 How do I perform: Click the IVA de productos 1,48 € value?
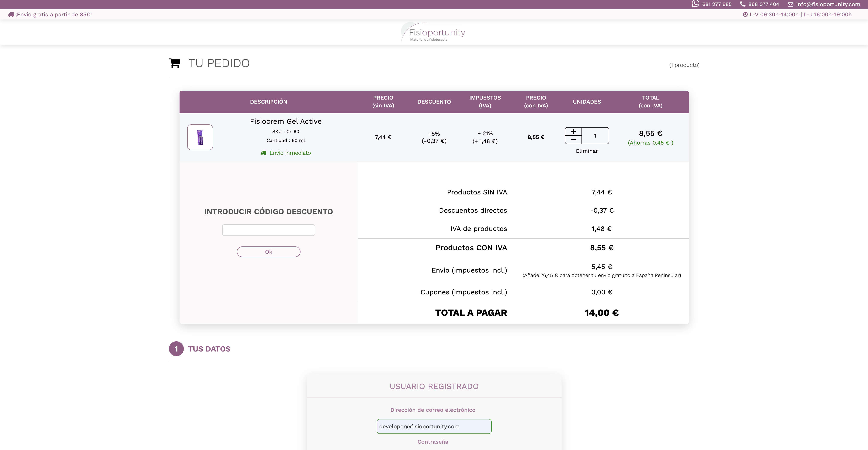coord(602,229)
